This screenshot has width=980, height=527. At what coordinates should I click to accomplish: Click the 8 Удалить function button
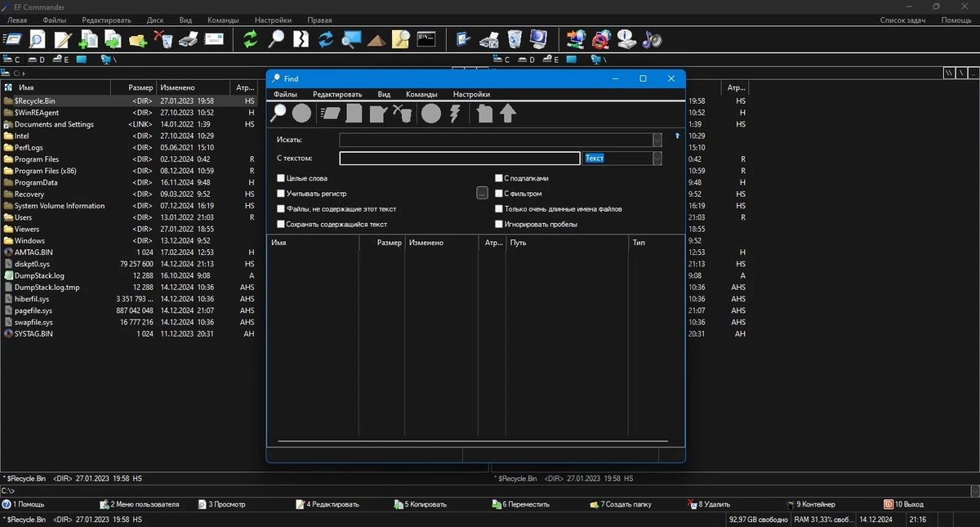(x=709, y=505)
